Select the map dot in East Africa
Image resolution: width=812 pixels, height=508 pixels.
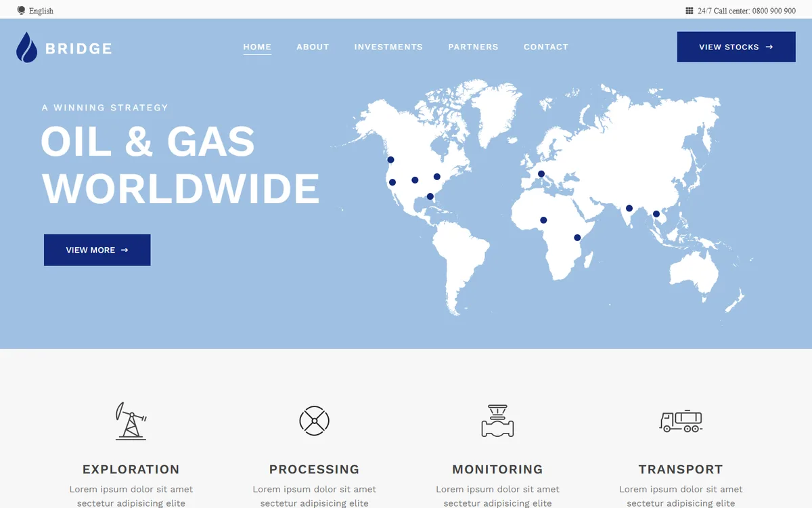point(577,238)
